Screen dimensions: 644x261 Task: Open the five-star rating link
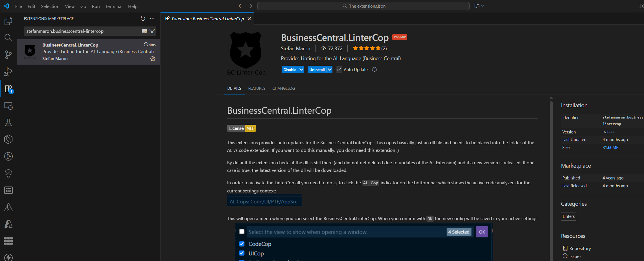tap(370, 48)
